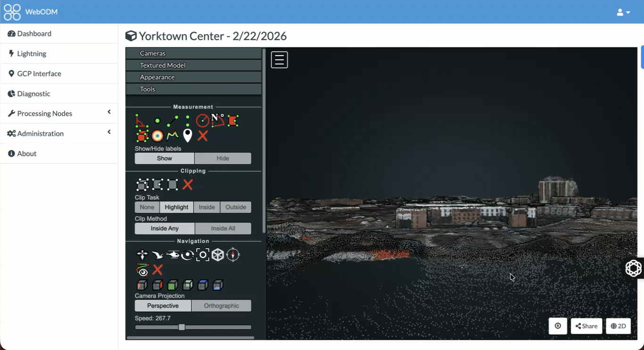Open the user account dropdown
644x350 pixels.
623,12
